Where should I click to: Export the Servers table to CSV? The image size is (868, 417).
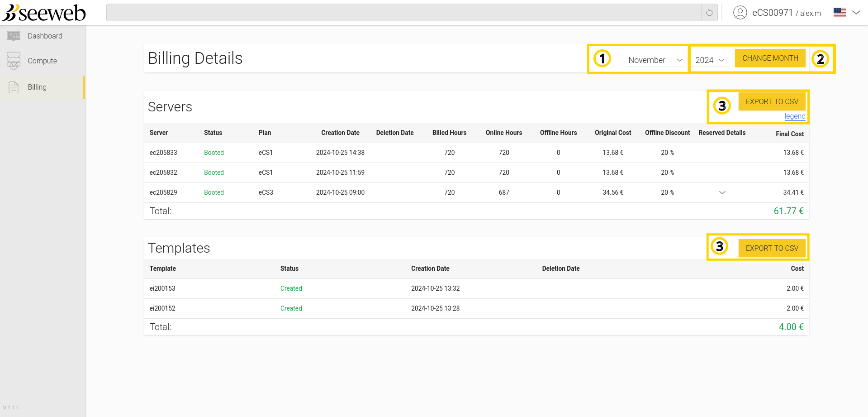click(772, 101)
